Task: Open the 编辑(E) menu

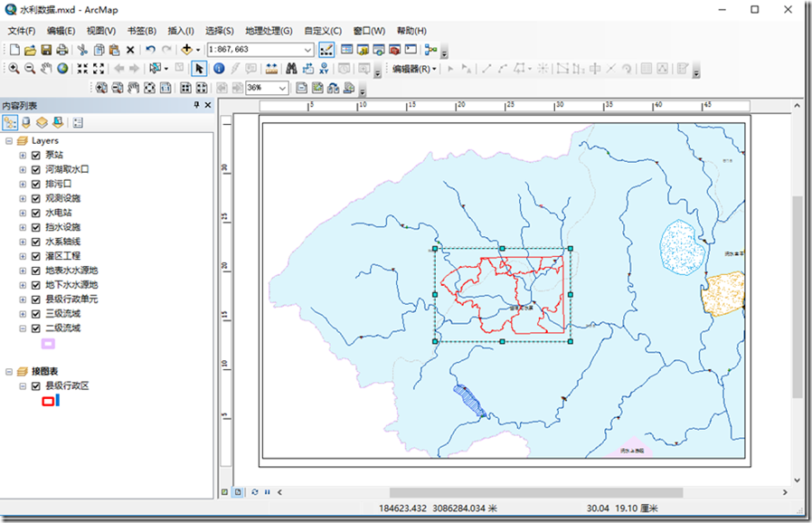Action: [x=61, y=31]
